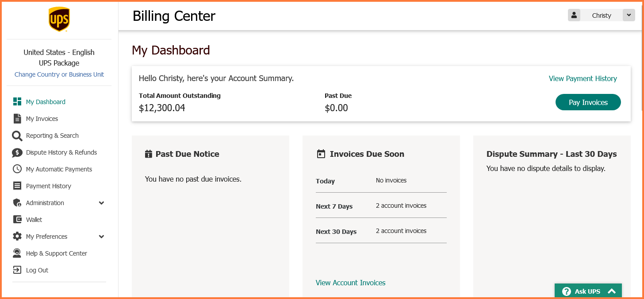Click the Dispute Summary - Last 30 Days heading
The image size is (644, 299).
tap(552, 154)
